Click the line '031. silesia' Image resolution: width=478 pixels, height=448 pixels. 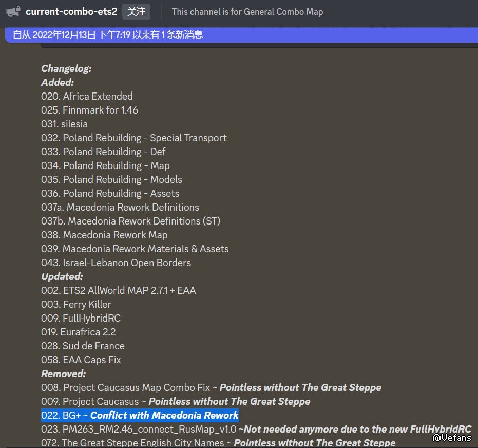[x=64, y=124]
